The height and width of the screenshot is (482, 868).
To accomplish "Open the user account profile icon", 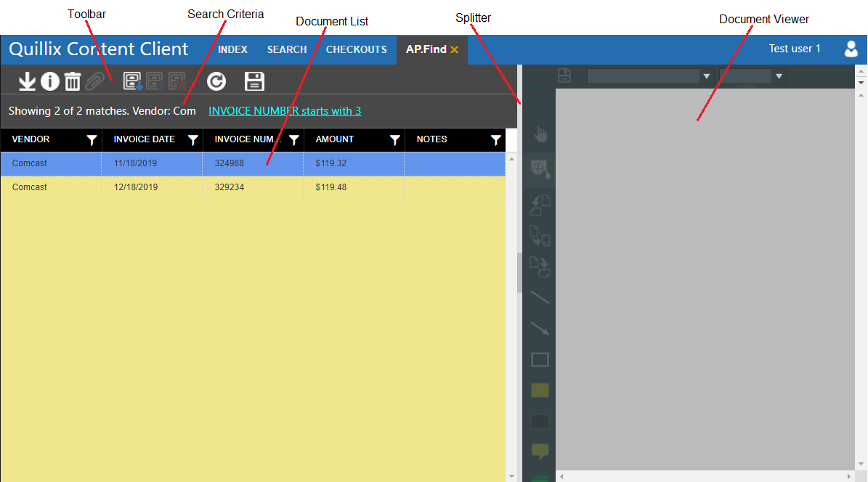I will (x=851, y=49).
